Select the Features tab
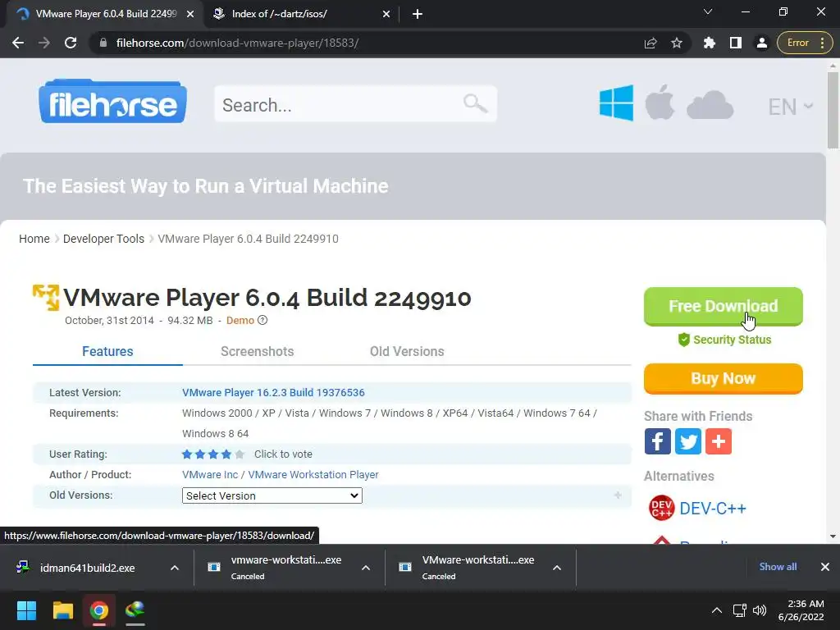Screen dimensions: 840x630 pos(107,351)
